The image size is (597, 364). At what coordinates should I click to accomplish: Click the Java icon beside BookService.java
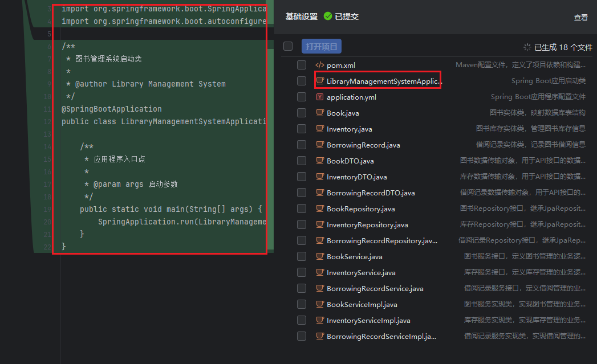[x=320, y=257]
